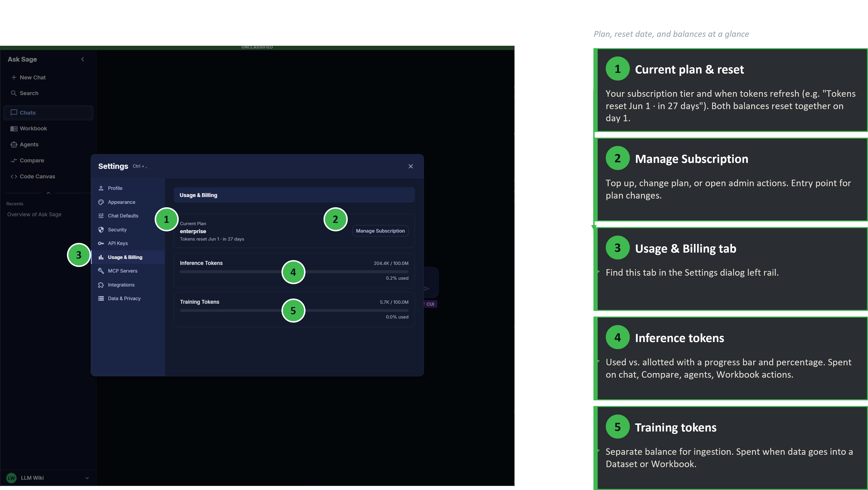The image size is (868, 490).
Task: Click the Compare arrows icon
Action: coord(14,160)
